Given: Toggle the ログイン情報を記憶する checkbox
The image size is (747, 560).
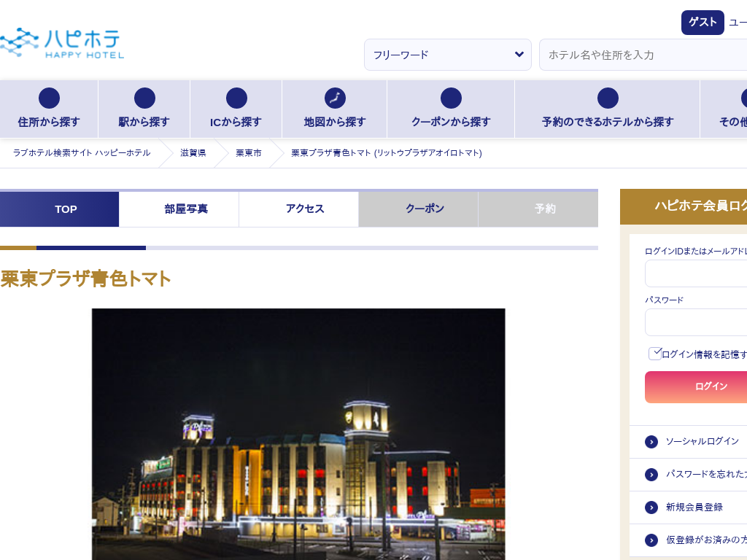Looking at the screenshot, I should click(x=655, y=354).
